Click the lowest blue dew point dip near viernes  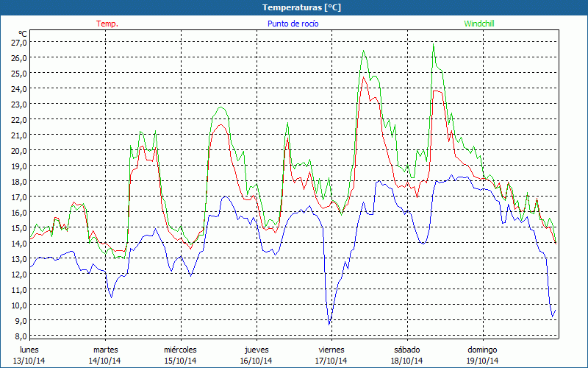329,324
